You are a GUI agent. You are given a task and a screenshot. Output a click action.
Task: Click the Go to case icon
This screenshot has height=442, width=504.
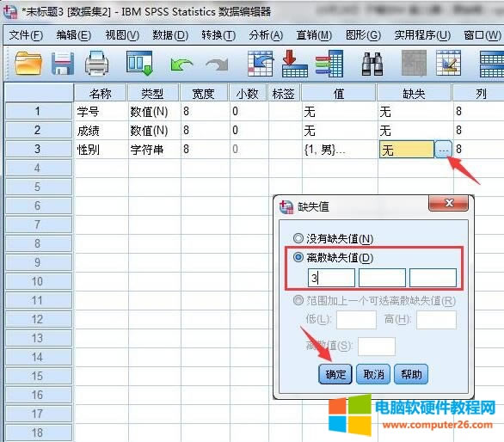coord(261,64)
